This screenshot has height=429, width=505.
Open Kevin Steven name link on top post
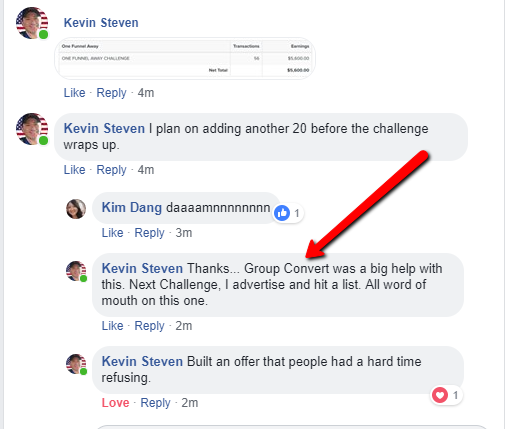tap(101, 23)
